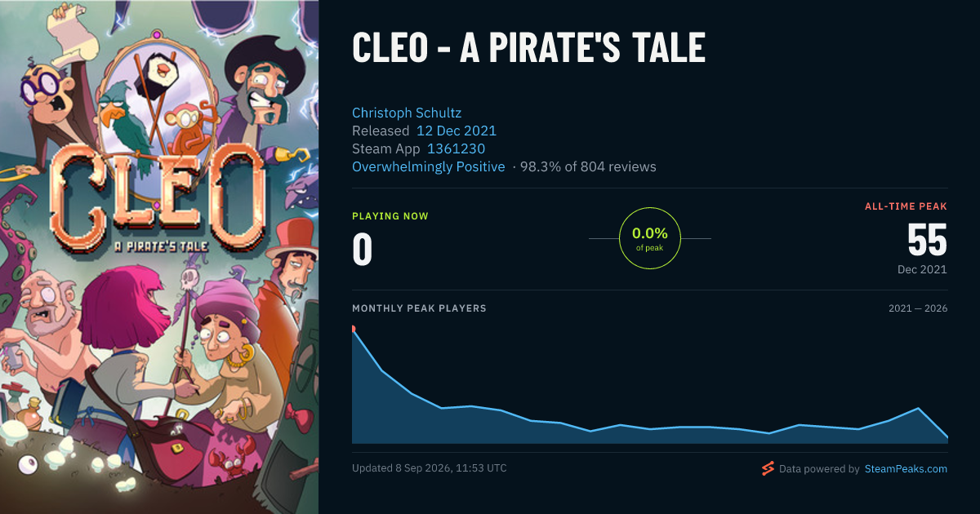
Task: Click the Playing Now count zero
Action: click(x=362, y=250)
